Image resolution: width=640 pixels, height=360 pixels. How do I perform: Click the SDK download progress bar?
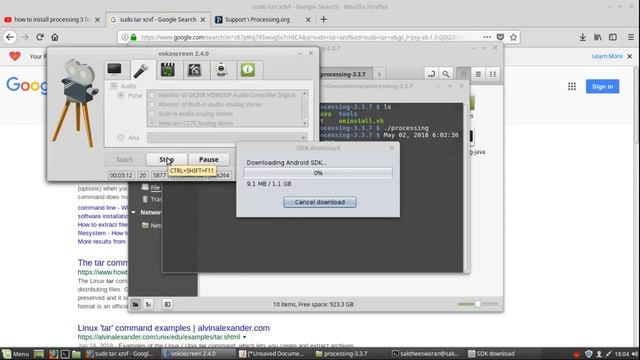[x=318, y=173]
